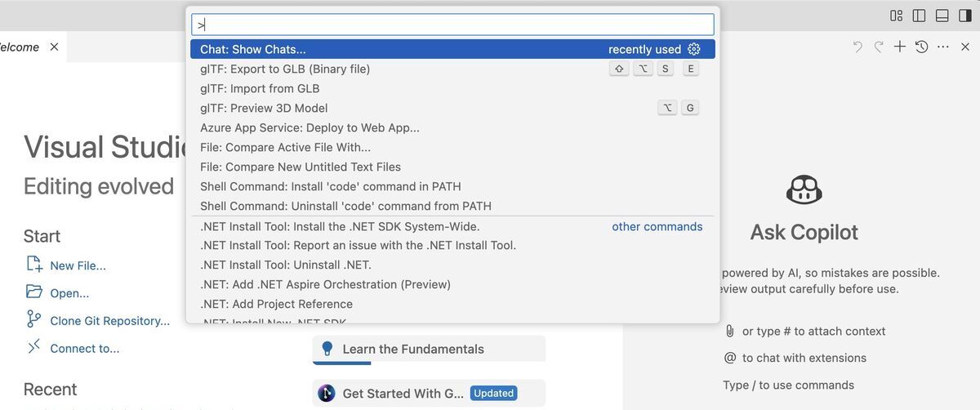Screen dimensions: 980x410
Task: Click the Connect to... link
Action: (85, 348)
